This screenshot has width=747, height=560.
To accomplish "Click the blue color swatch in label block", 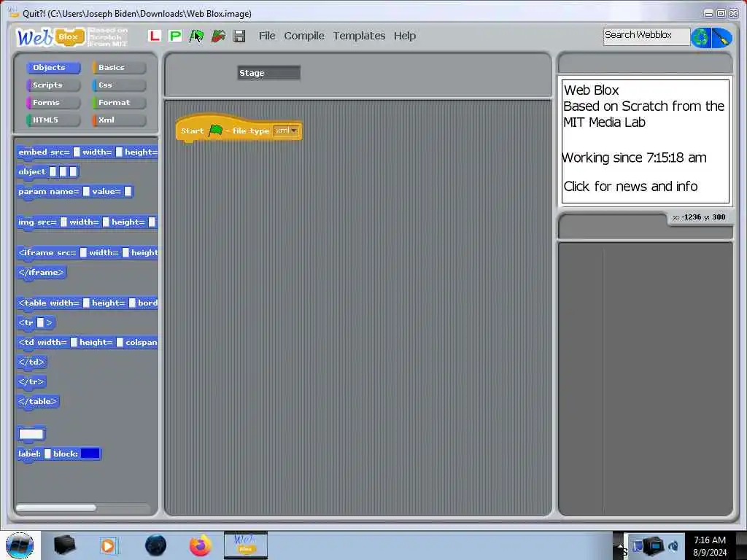I will coord(90,454).
